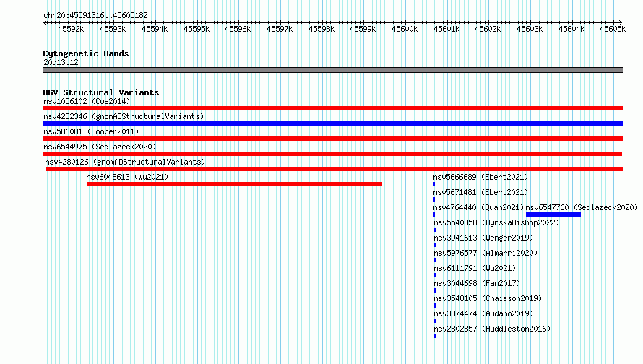643x364 pixels.
Task: Open nsv6547760 (Sedlazeck2020) variant label
Action: tap(582, 207)
